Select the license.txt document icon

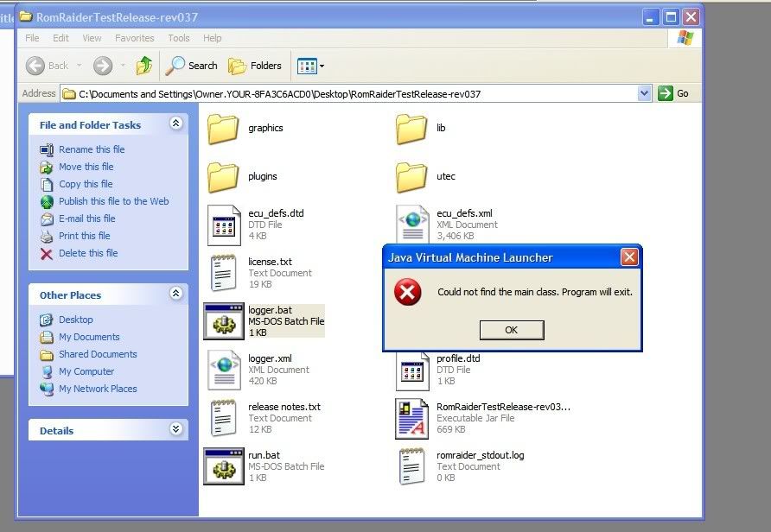coord(223,273)
